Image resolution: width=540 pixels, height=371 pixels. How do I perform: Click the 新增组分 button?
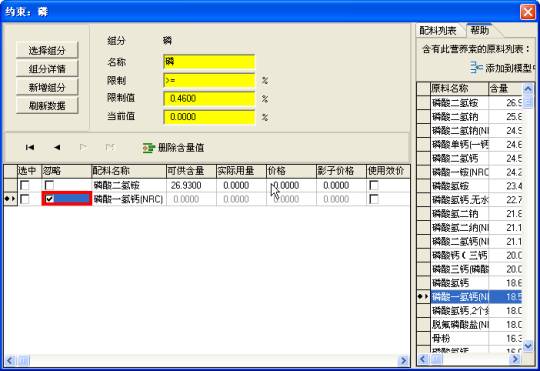pyautogui.click(x=47, y=87)
